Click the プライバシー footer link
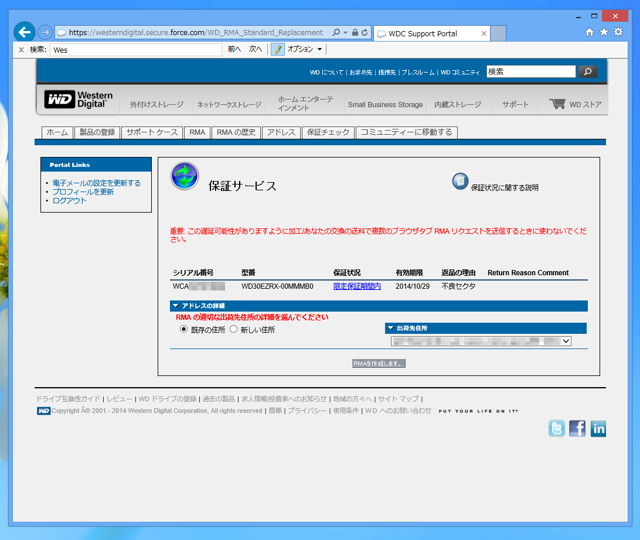The width and height of the screenshot is (640, 540). click(307, 411)
